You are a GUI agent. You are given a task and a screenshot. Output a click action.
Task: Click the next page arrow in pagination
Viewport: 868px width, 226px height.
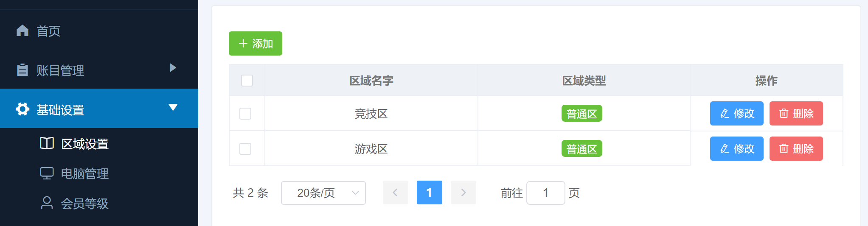coord(463,193)
